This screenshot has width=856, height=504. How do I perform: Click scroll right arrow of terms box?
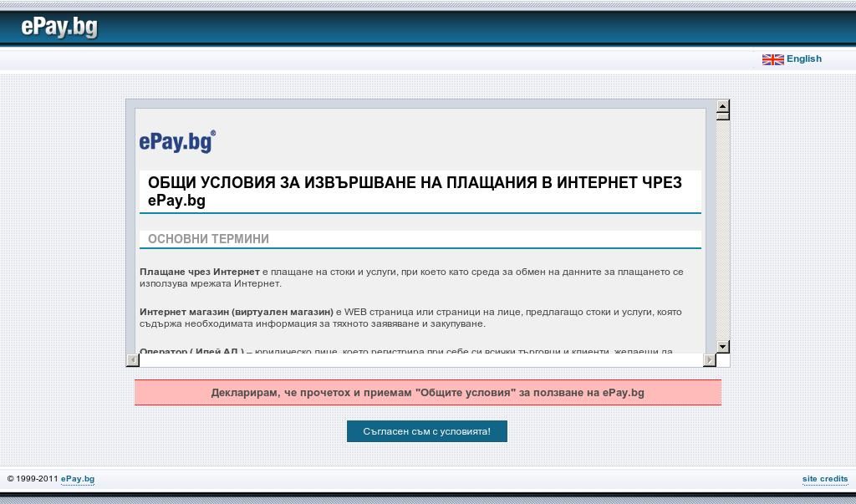[x=710, y=359]
